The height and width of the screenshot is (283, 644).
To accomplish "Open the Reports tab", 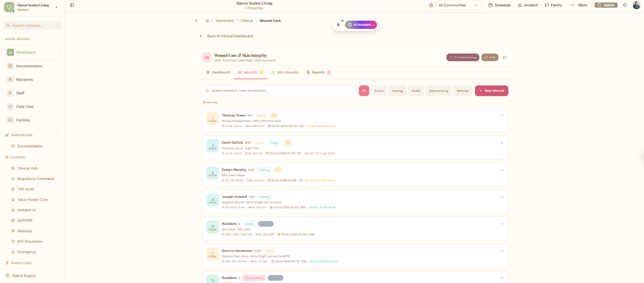I will click(x=319, y=72).
